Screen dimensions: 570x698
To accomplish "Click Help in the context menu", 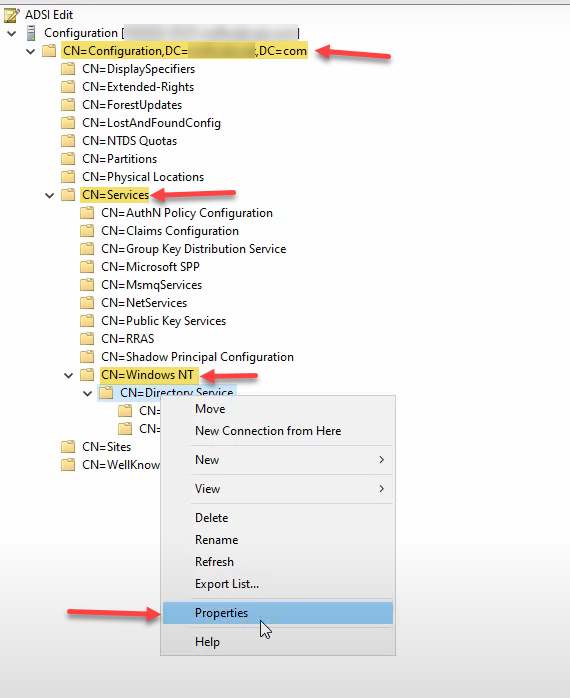I will coord(278,642).
